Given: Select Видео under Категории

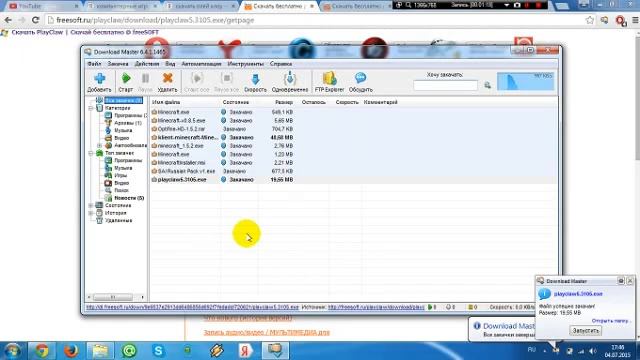Looking at the screenshot, I should click(122, 138).
